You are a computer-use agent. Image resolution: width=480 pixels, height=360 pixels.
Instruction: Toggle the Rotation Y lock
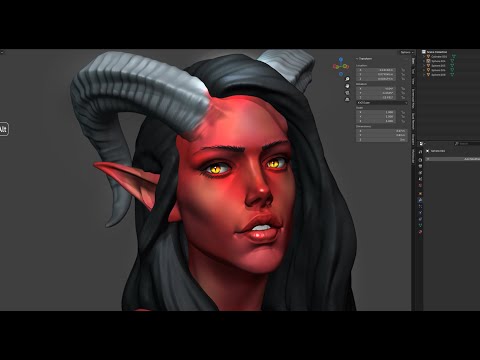click(403, 93)
